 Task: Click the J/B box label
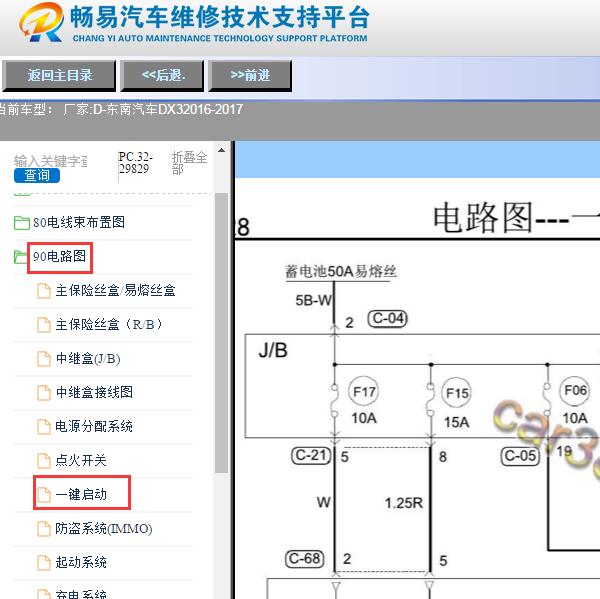point(273,350)
